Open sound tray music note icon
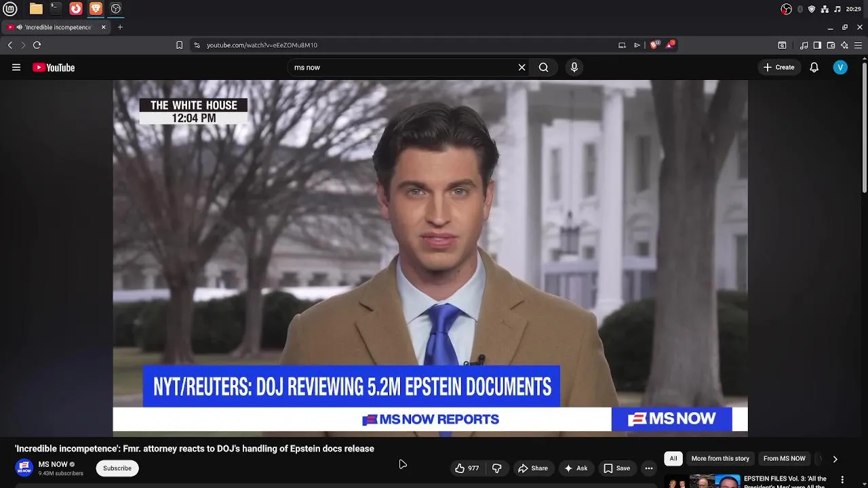This screenshot has height=488, width=868. click(837, 9)
